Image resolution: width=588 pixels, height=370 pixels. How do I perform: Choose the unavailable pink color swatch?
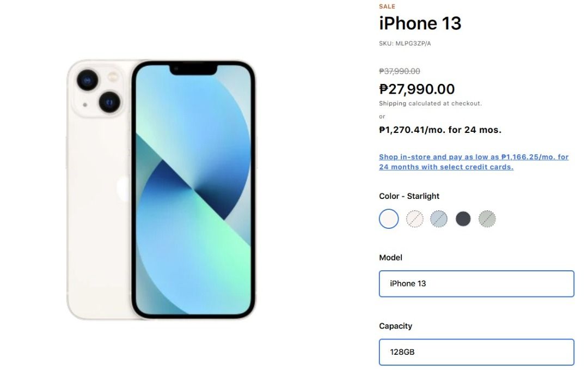415,219
